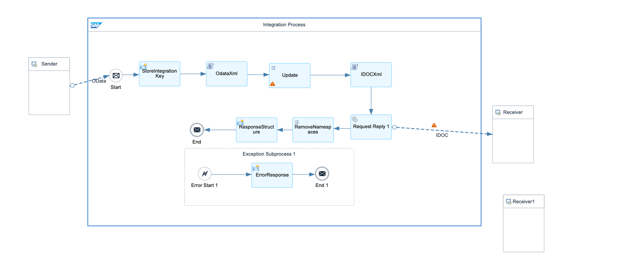Click the warning icon near the IDOC connection
Screen dimensions: 644x275
click(434, 124)
